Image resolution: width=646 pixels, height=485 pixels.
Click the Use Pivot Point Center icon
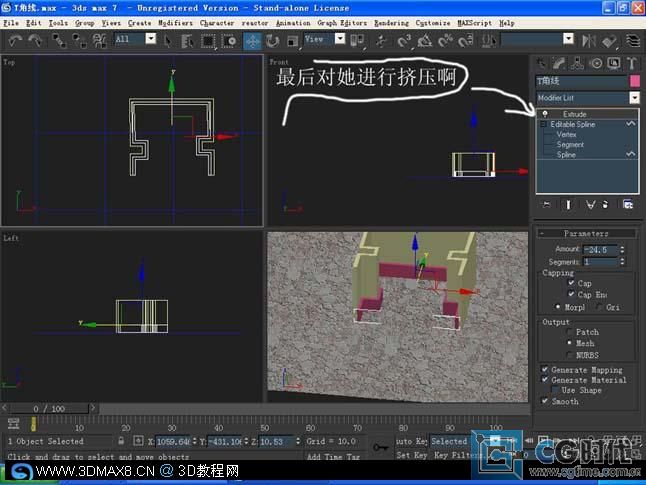click(x=357, y=40)
